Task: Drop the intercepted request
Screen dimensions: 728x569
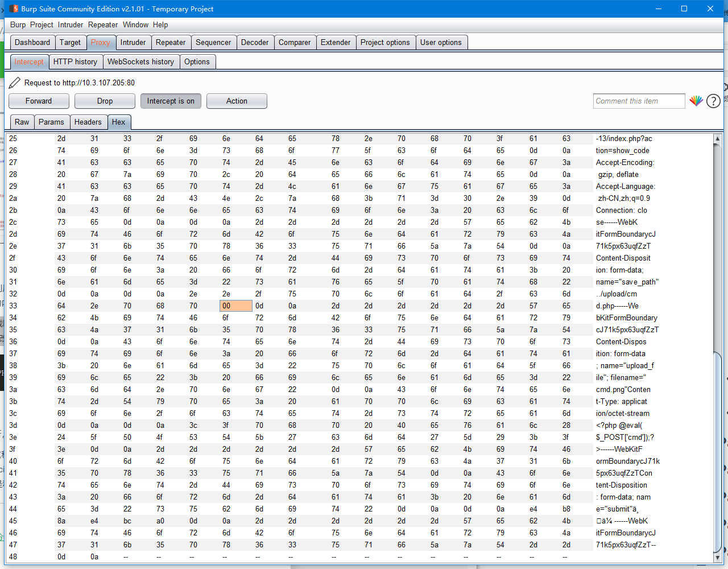Action: [105, 101]
